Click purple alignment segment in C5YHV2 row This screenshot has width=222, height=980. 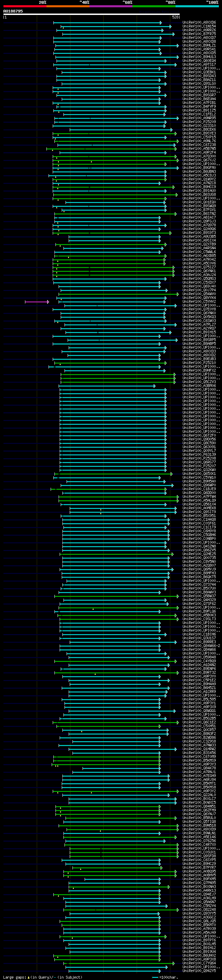pos(37,302)
